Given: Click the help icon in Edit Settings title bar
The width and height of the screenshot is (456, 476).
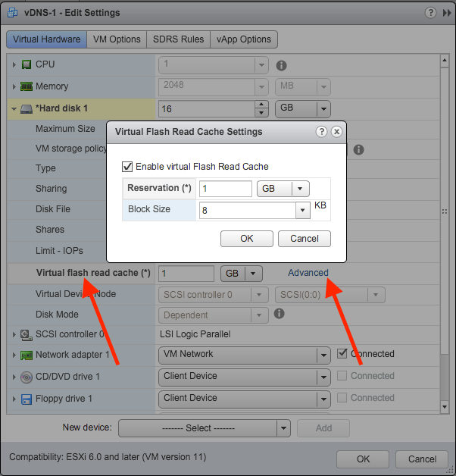Looking at the screenshot, I should tap(430, 13).
